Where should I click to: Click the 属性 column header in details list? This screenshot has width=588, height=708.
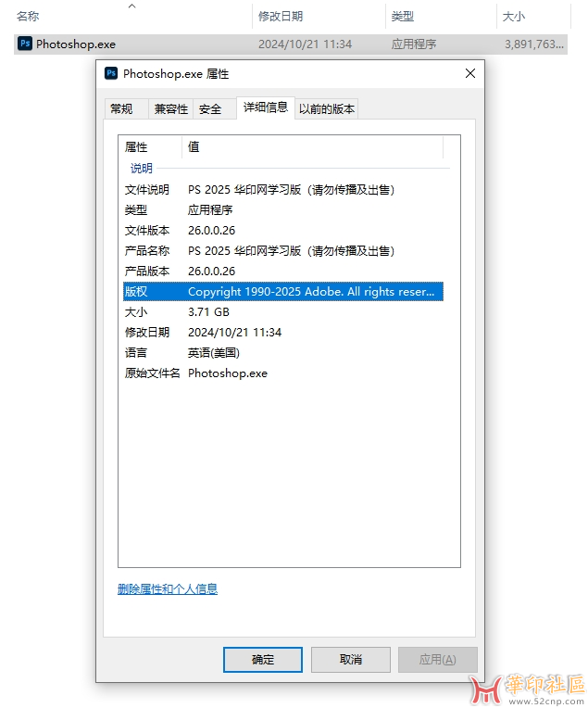(x=151, y=146)
